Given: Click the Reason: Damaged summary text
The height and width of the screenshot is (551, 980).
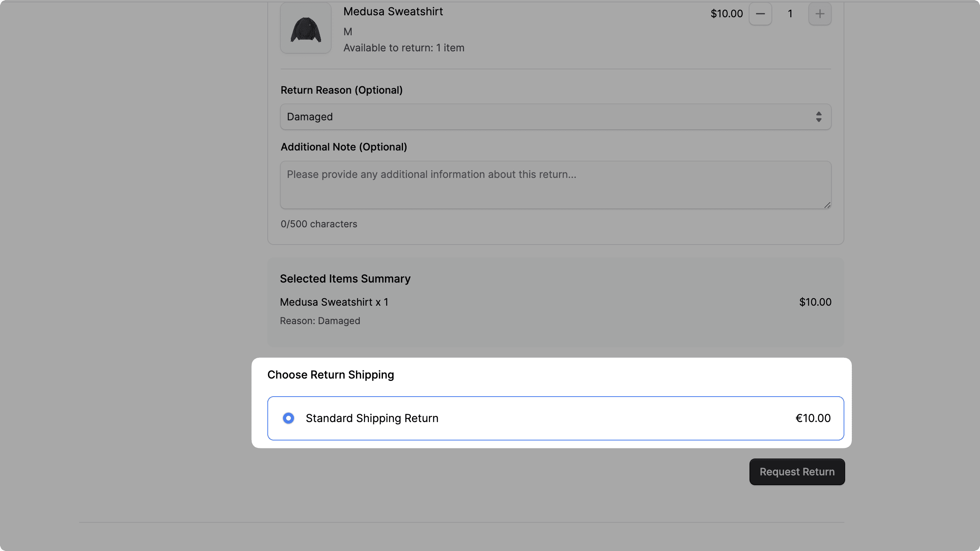Looking at the screenshot, I should pos(320,321).
